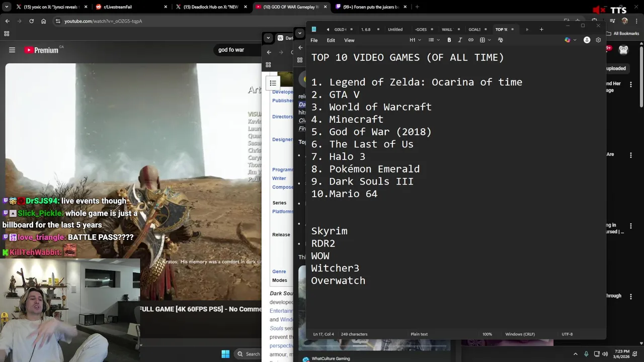Viewport: 644px width, 362px height.
Task: Insert a link in Notepad toolbar
Action: pyautogui.click(x=471, y=40)
